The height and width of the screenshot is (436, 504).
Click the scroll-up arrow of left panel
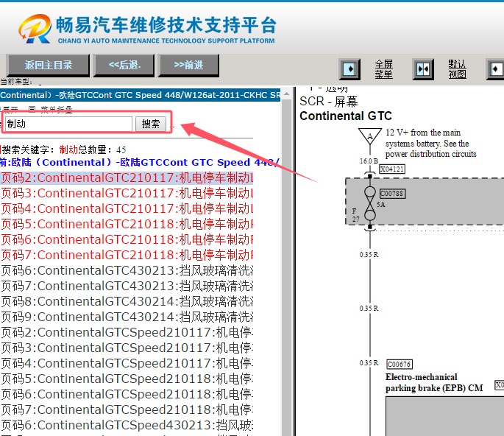286,94
